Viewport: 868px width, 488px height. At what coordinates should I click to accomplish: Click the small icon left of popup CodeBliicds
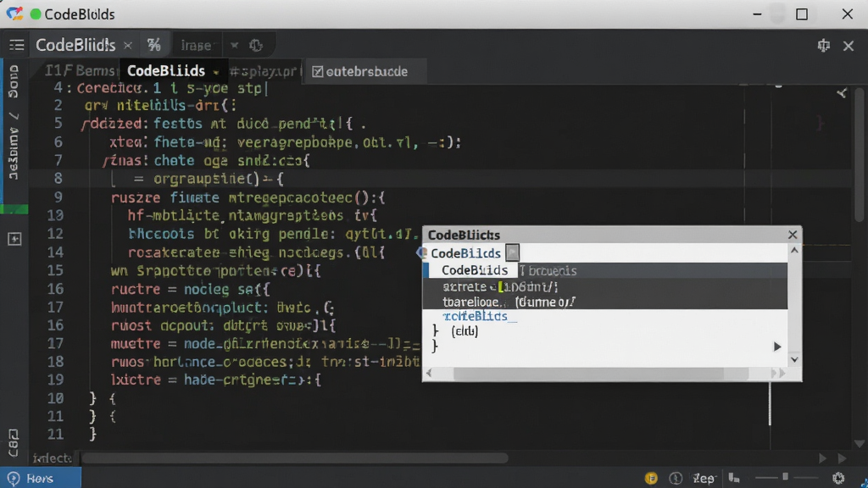[422, 252]
